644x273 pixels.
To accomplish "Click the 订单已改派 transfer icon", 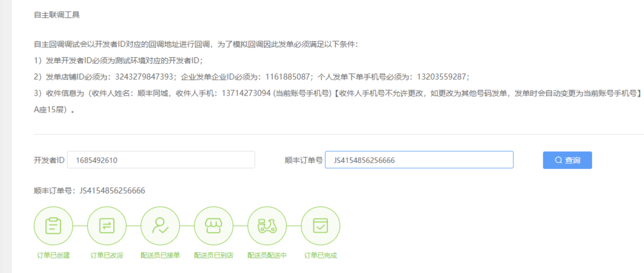I will (107, 226).
